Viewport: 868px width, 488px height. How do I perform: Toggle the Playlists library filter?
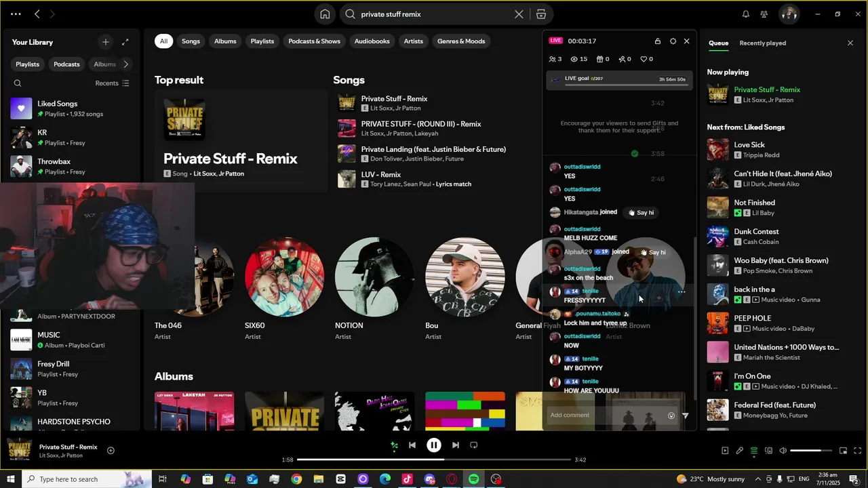pyautogui.click(x=28, y=64)
